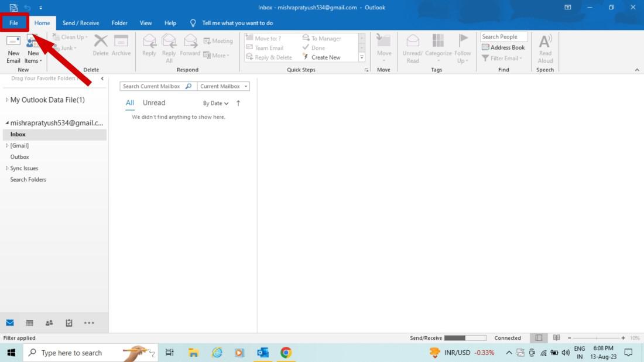Image resolution: width=644 pixels, height=362 pixels.
Task: Switch to Normal view in status bar
Action: coord(539,338)
